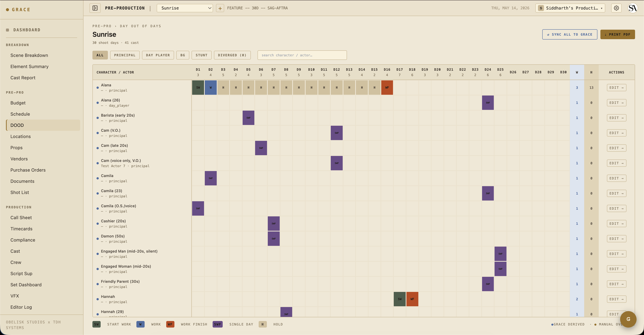Viewport: 644px width, 335px height.
Task: Show DIVERGED (0) entries
Action: click(x=232, y=55)
